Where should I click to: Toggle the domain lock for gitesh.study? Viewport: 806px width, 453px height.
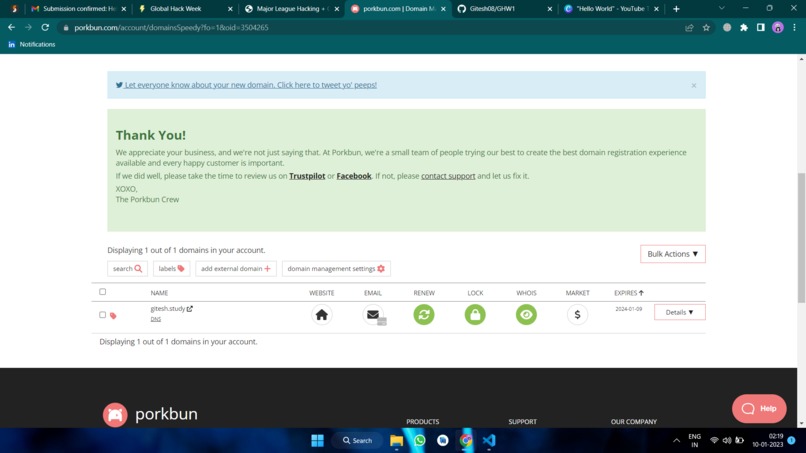tap(475, 314)
